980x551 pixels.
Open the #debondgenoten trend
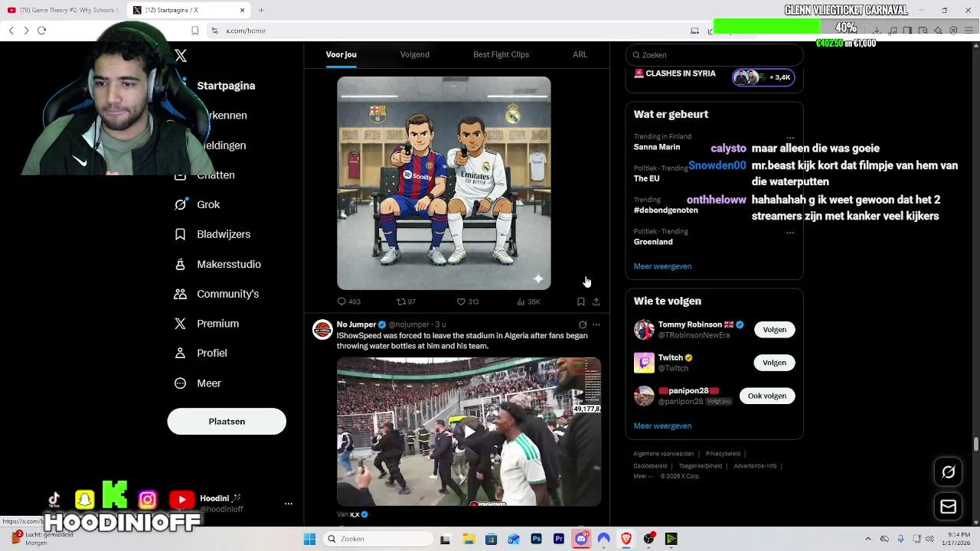click(666, 210)
